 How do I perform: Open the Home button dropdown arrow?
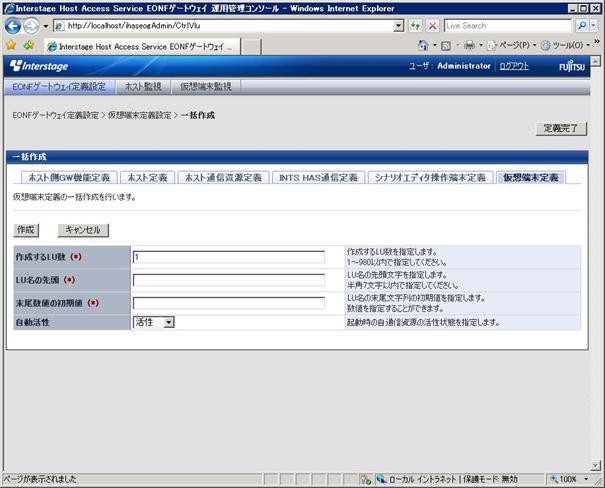click(x=435, y=46)
